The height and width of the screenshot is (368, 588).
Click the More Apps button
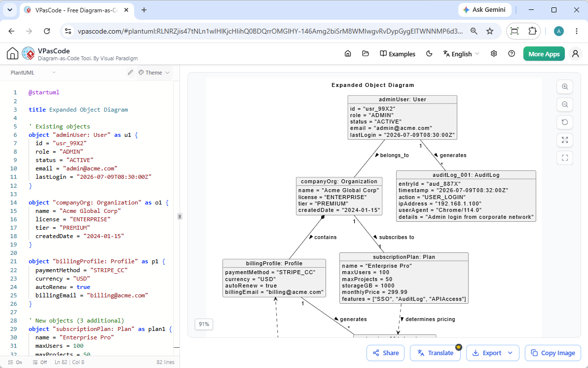(544, 54)
